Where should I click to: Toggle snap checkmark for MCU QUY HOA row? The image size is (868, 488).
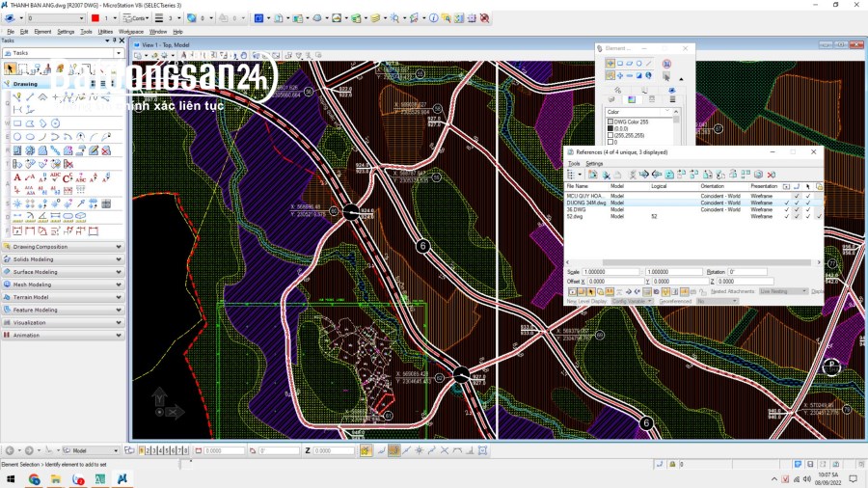(x=798, y=196)
